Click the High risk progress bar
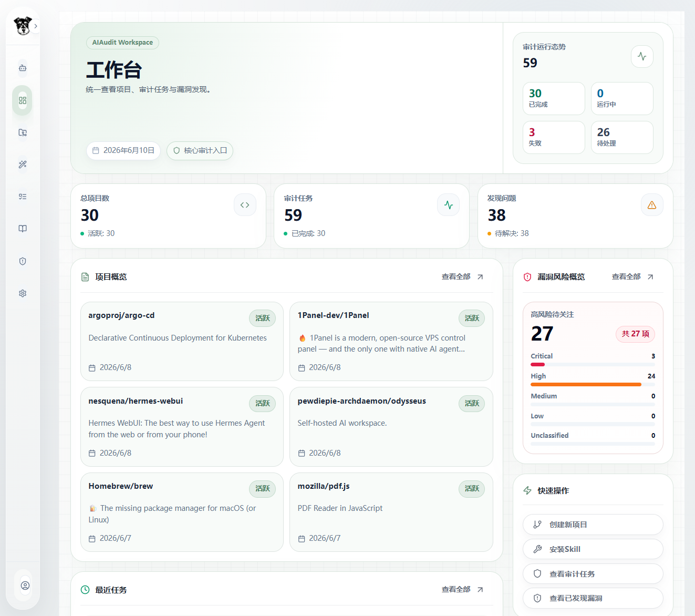695x616 pixels. point(593,384)
